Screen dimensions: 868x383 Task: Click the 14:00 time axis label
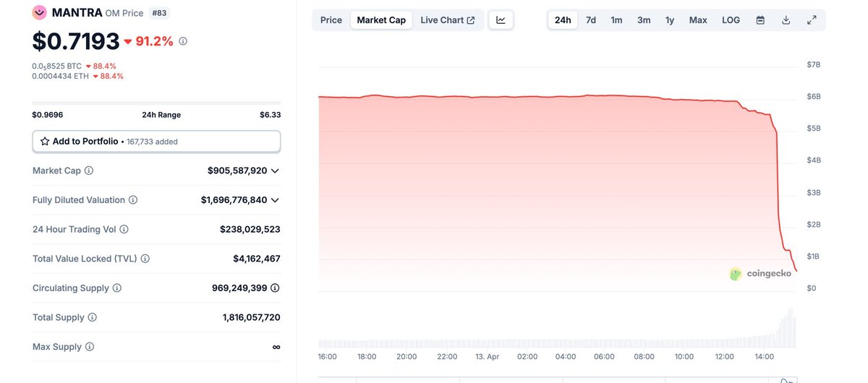pyautogui.click(x=765, y=356)
